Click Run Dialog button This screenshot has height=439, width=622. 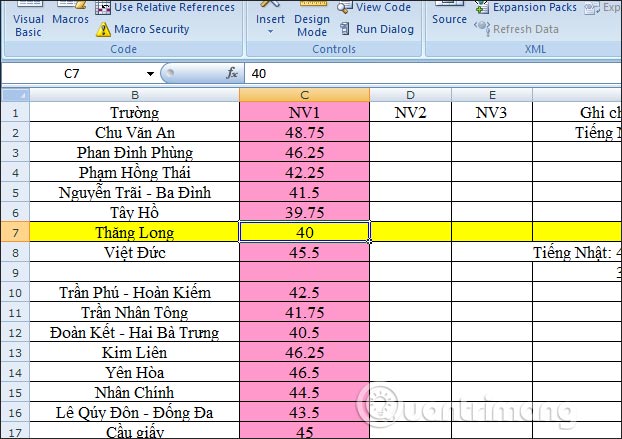(x=377, y=29)
